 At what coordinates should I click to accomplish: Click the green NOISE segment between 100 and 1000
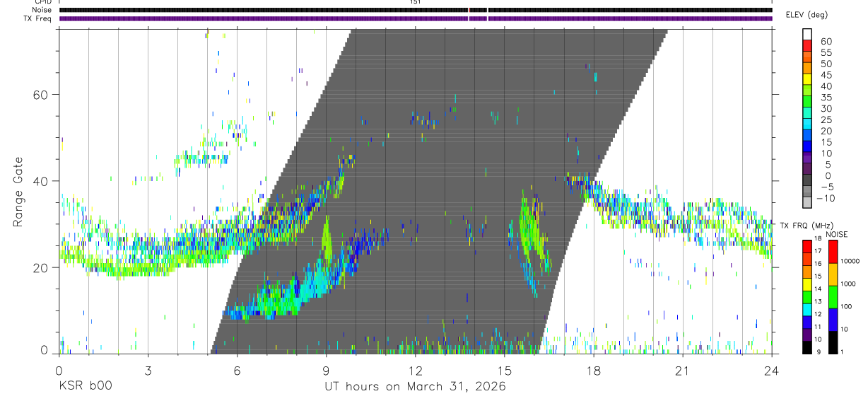point(833,297)
